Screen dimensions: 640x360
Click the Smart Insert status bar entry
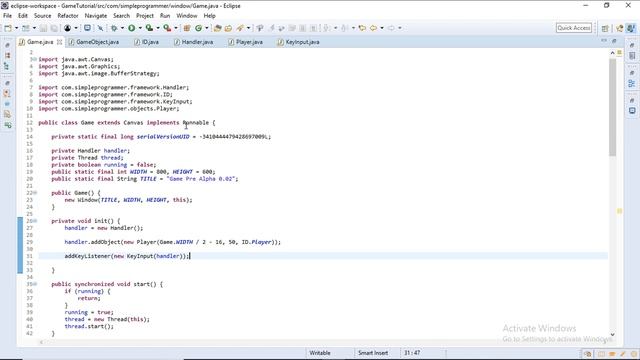click(x=373, y=353)
